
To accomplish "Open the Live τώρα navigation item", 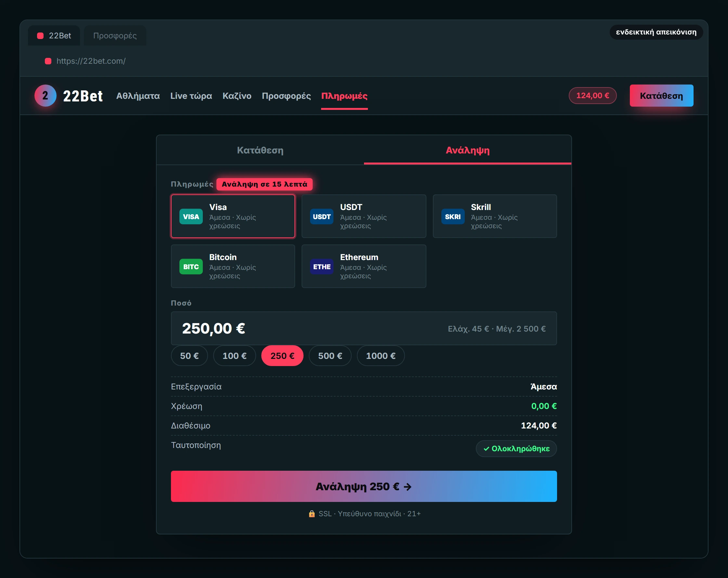I will [191, 96].
